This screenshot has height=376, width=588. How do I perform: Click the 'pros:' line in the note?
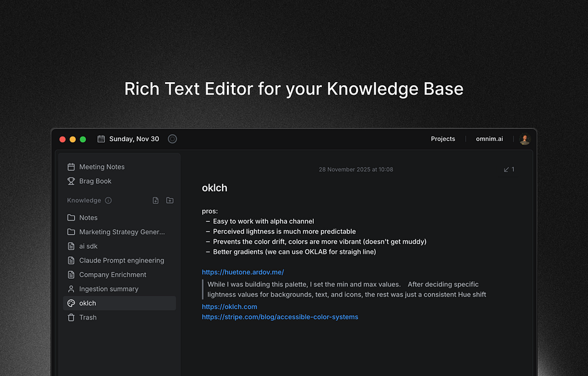point(209,211)
